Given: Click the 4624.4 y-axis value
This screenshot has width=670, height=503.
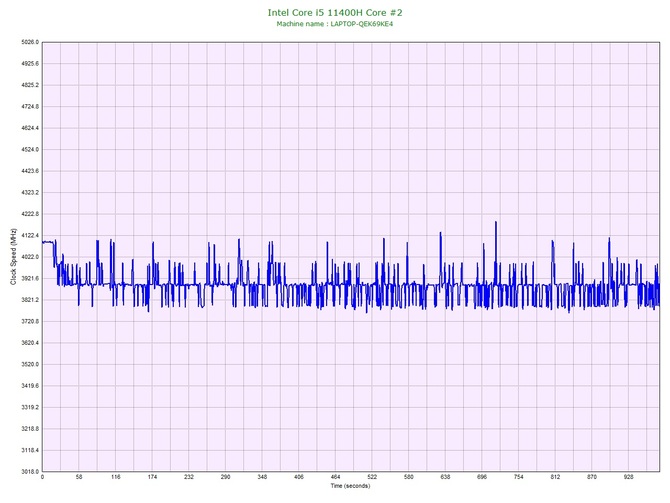Looking at the screenshot, I should tap(30, 128).
